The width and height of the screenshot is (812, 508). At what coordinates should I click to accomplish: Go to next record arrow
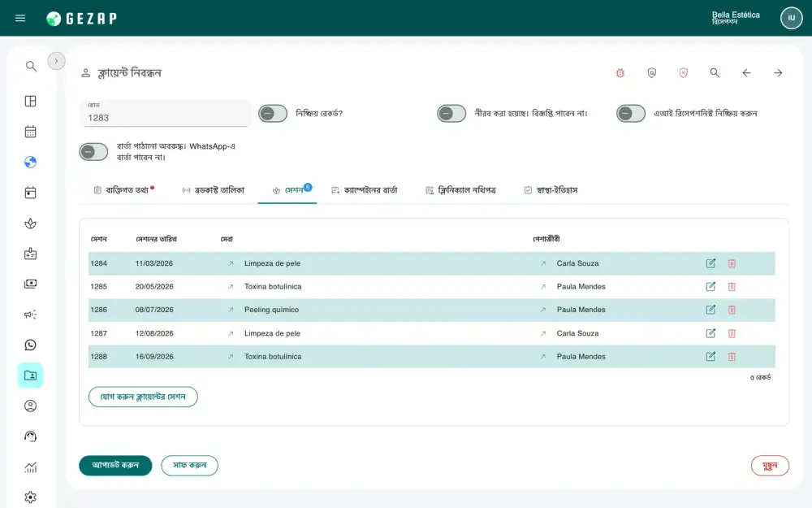click(778, 73)
